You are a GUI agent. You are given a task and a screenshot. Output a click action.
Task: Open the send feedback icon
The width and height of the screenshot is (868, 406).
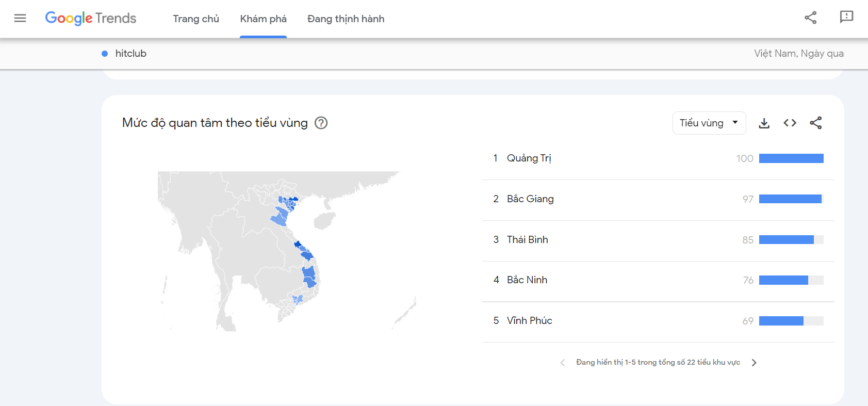(846, 17)
